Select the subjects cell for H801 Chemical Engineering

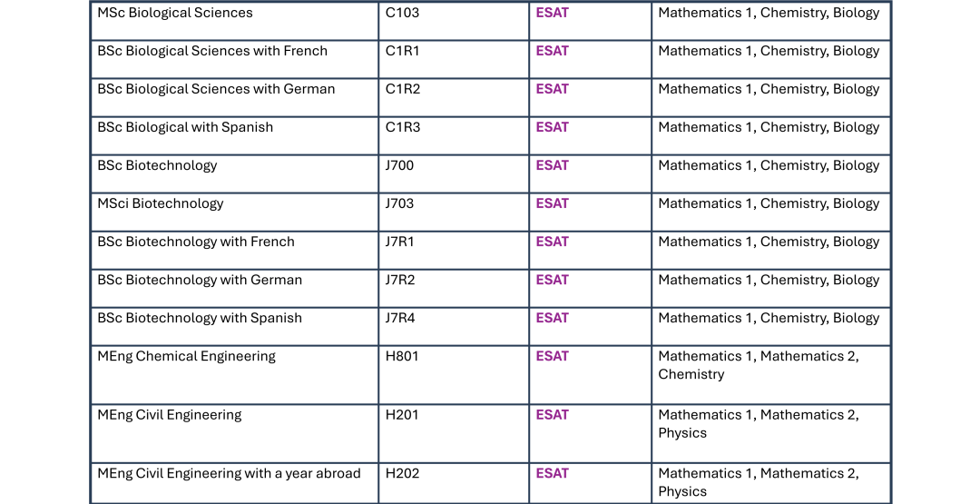[x=759, y=365]
